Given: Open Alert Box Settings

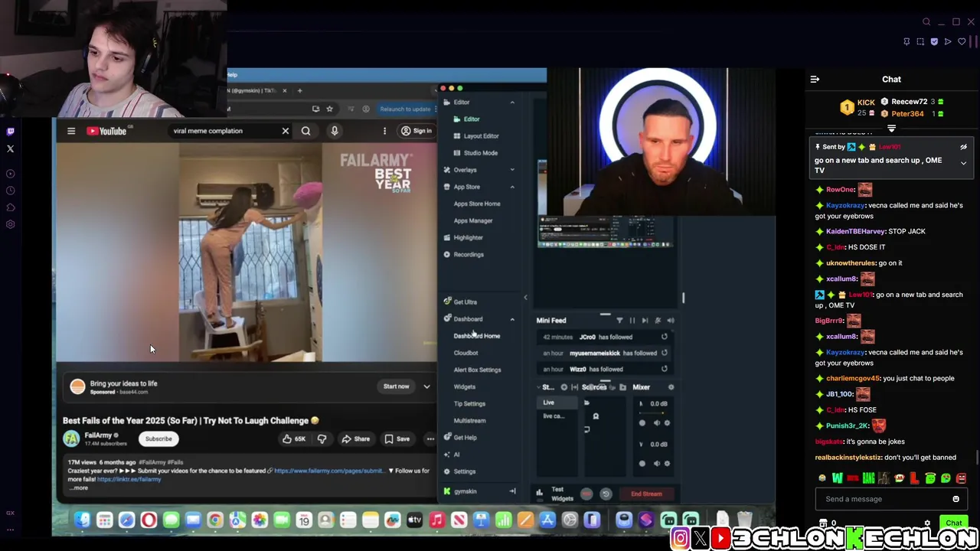Looking at the screenshot, I should pyautogui.click(x=477, y=370).
